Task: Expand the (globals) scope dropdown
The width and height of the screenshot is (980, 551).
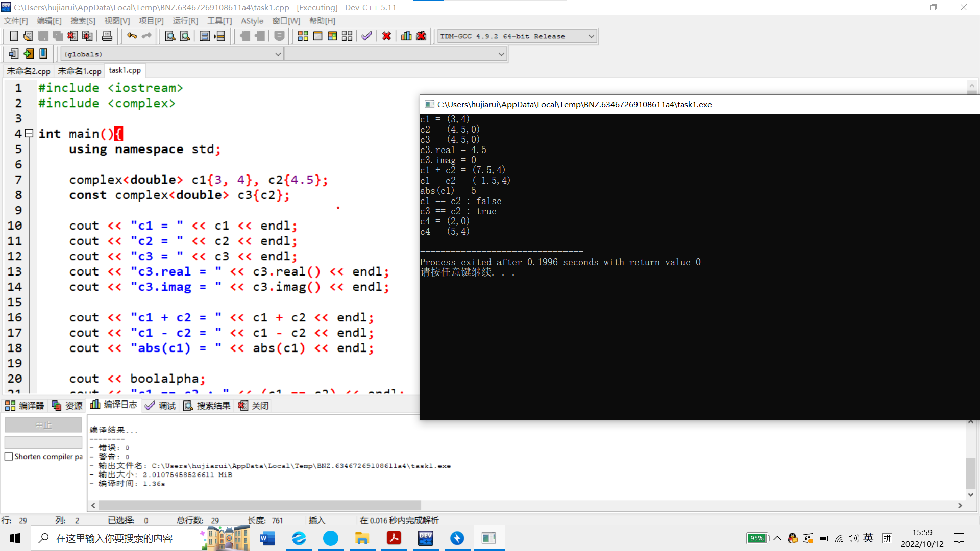Action: coord(278,54)
